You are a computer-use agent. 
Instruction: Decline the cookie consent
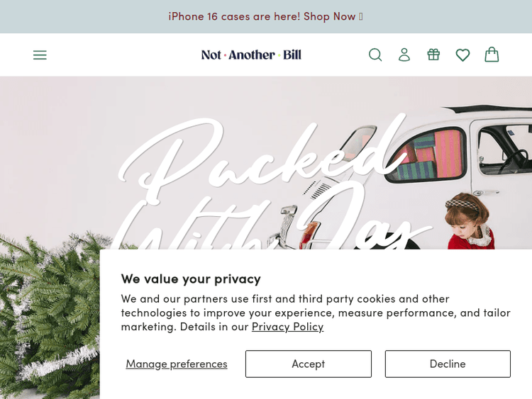click(x=448, y=364)
